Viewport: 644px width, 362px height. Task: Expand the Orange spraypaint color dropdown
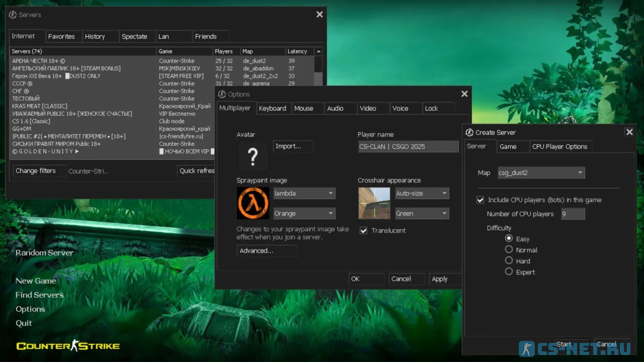point(304,214)
